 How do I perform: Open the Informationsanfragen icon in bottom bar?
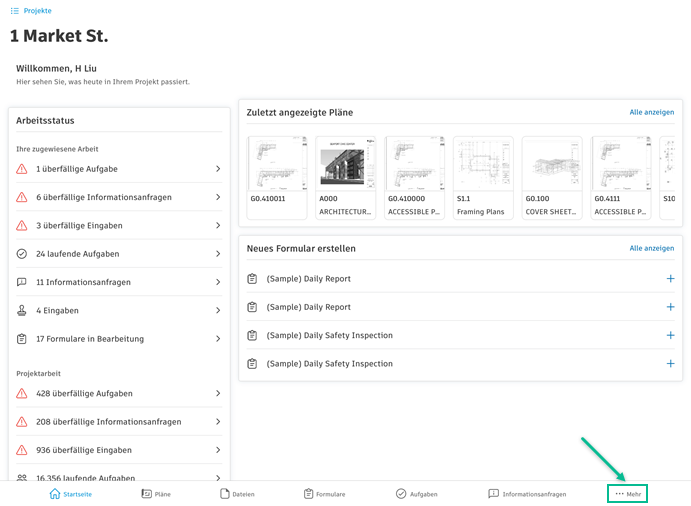tap(493, 494)
